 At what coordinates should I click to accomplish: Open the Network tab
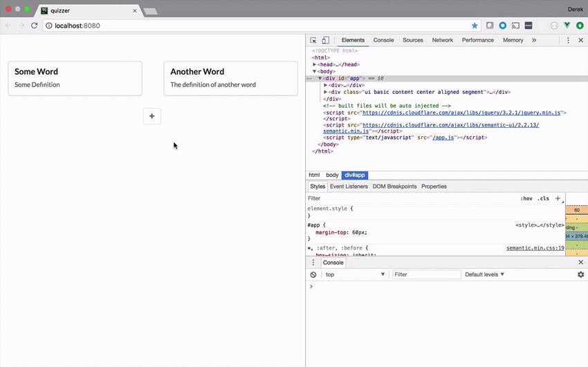[x=443, y=40]
